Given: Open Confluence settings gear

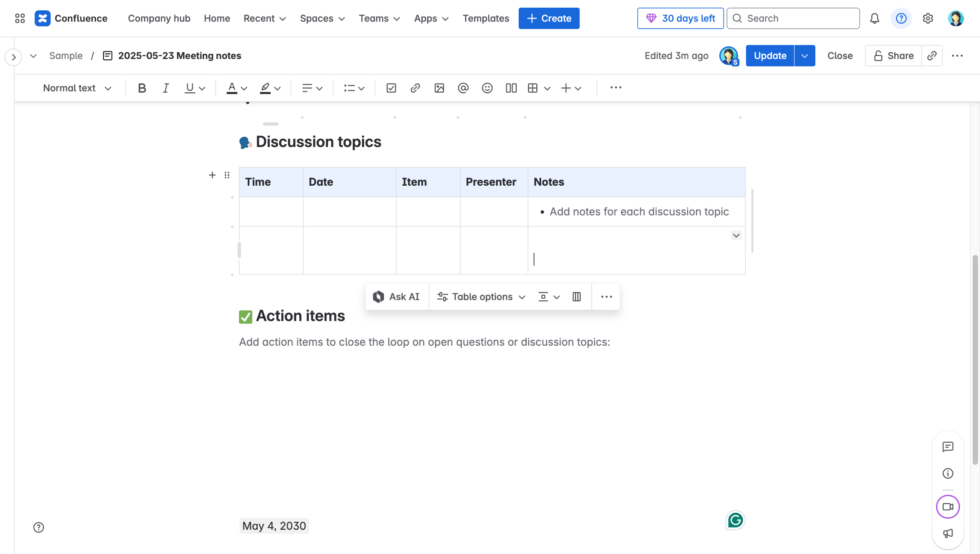Looking at the screenshot, I should [x=928, y=18].
